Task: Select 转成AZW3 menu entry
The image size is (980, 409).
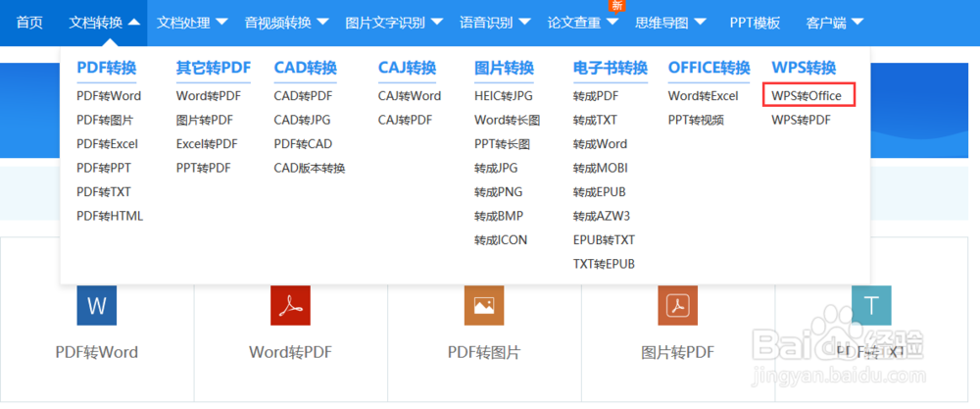Action: 602,216
